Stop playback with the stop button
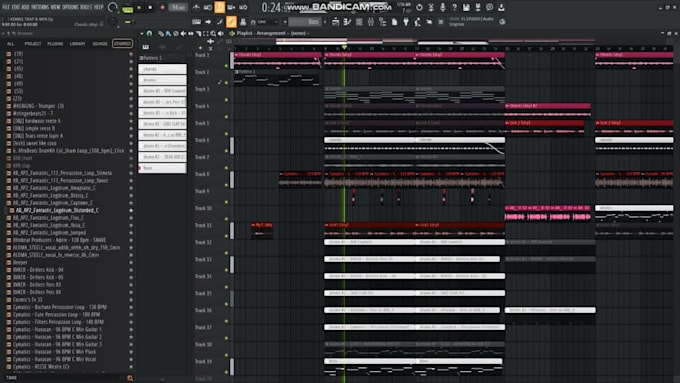The width and height of the screenshot is (680, 383). [150, 7]
